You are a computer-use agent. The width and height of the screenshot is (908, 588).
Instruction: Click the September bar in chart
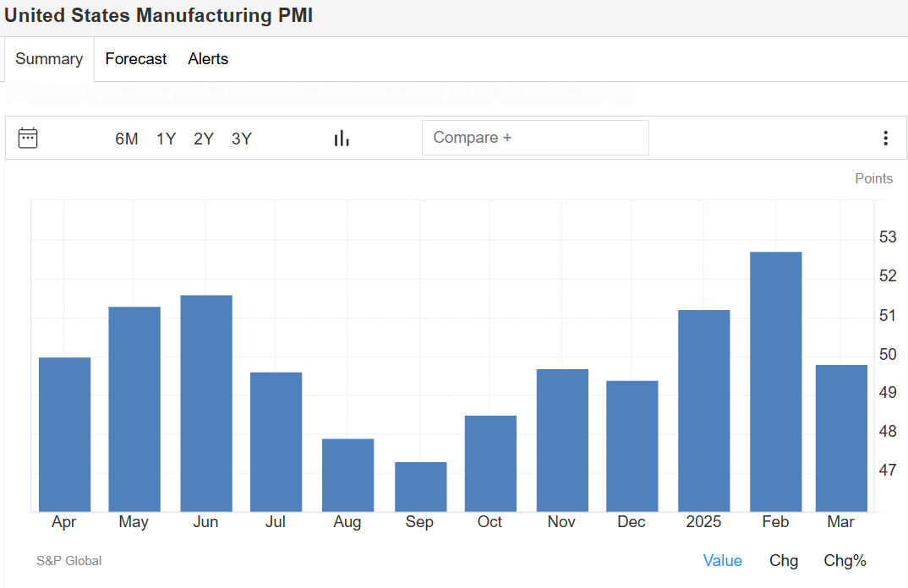tap(420, 487)
